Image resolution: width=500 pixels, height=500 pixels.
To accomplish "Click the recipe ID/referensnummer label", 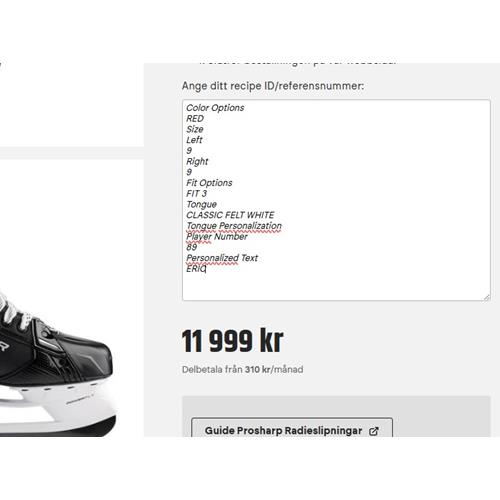I will (273, 86).
